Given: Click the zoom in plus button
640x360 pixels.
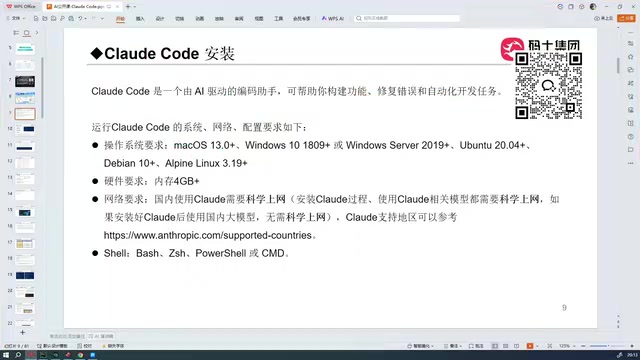Looking at the screenshot, I should tap(632, 346).
